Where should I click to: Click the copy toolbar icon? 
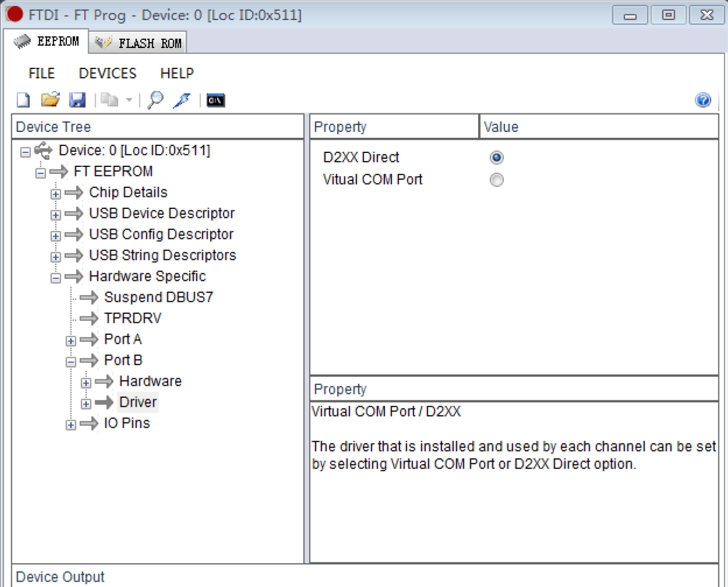pyautogui.click(x=110, y=100)
